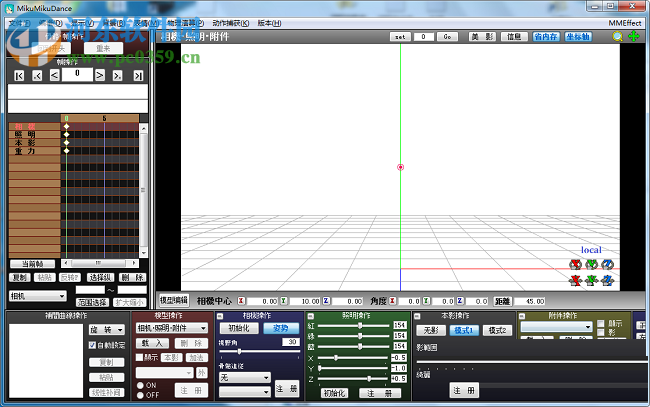Click top-row green Y rotate axis icon
The height and width of the screenshot is (407, 650).
point(592,264)
